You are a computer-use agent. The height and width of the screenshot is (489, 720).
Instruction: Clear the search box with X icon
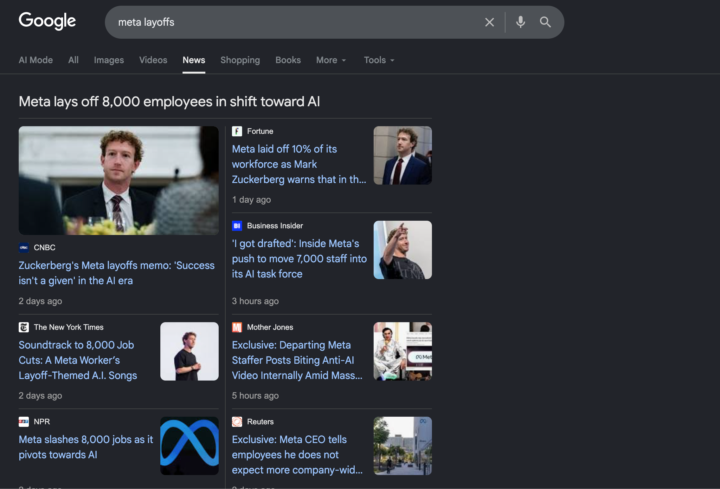(489, 22)
